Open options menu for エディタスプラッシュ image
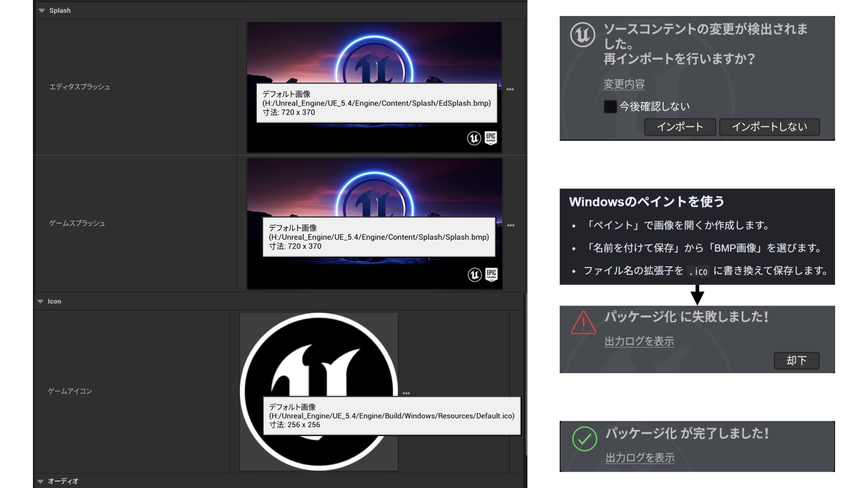Image resolution: width=868 pixels, height=488 pixels. (x=510, y=89)
